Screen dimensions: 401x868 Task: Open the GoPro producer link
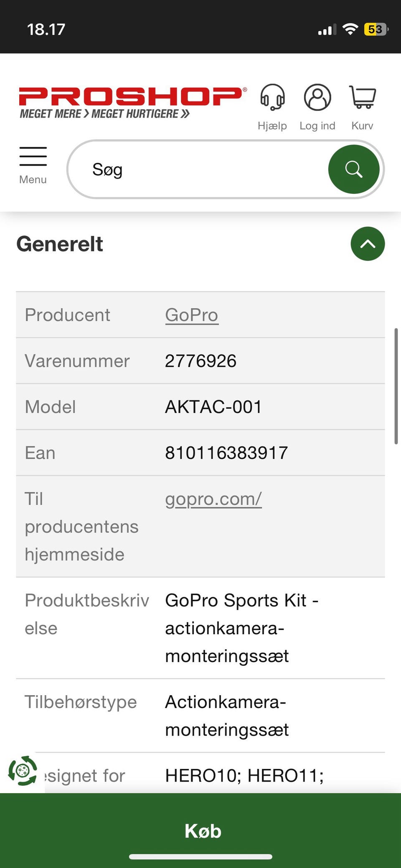[192, 315]
